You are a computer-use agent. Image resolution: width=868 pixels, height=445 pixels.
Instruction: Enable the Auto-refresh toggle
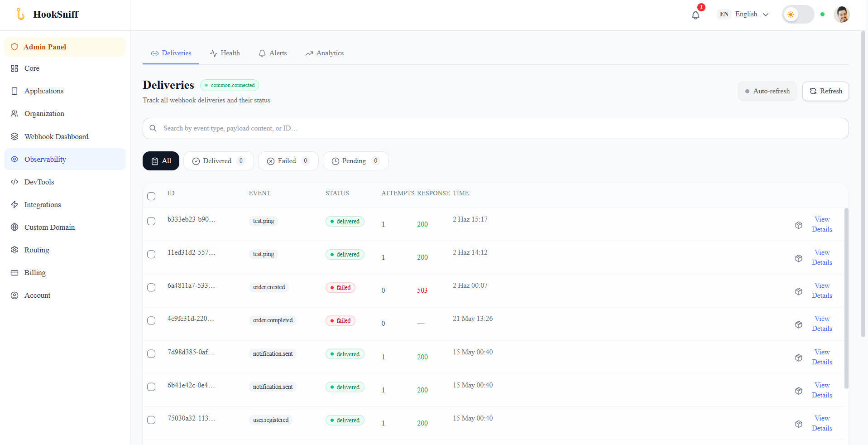[767, 91]
